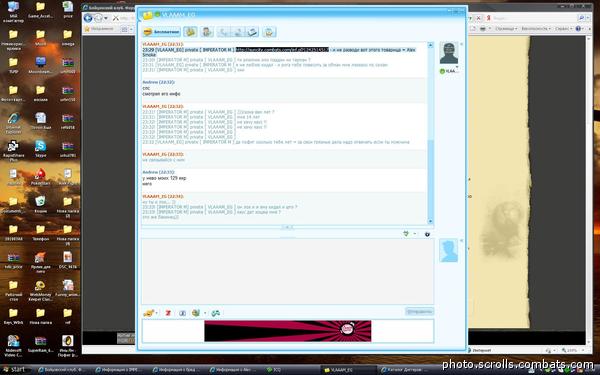Viewport: 600px width, 375px height.
Task: Expand the arrow next to the green icon
Action: click(415, 233)
